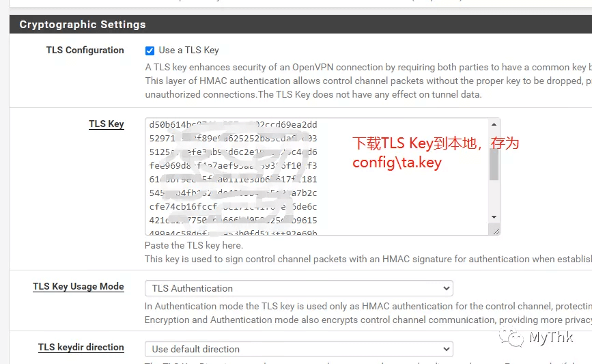This screenshot has width=592, height=364.
Task: Click the TLS Configuration row label
Action: coord(85,51)
